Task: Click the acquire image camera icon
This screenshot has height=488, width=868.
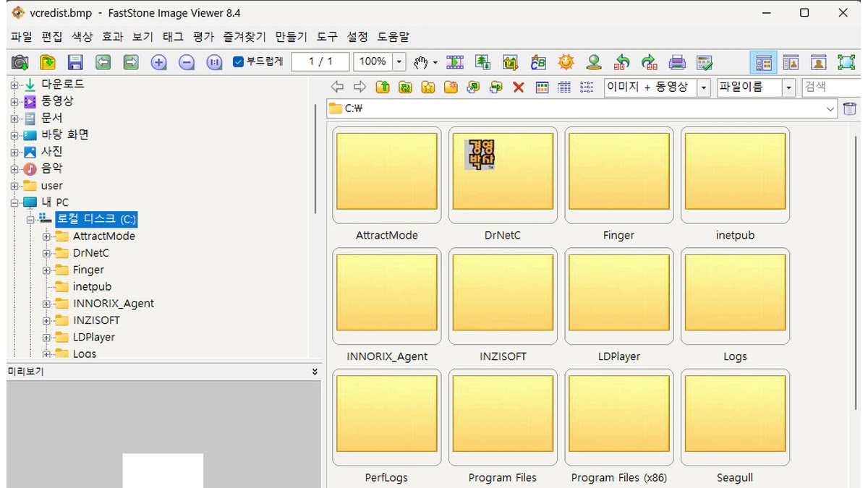Action: (20, 62)
